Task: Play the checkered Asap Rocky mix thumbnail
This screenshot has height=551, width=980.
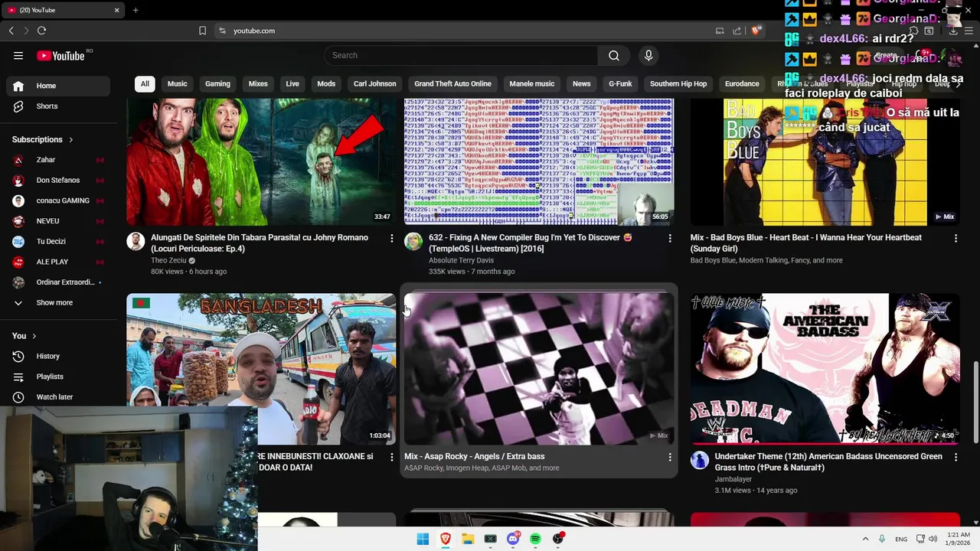Action: tap(539, 369)
